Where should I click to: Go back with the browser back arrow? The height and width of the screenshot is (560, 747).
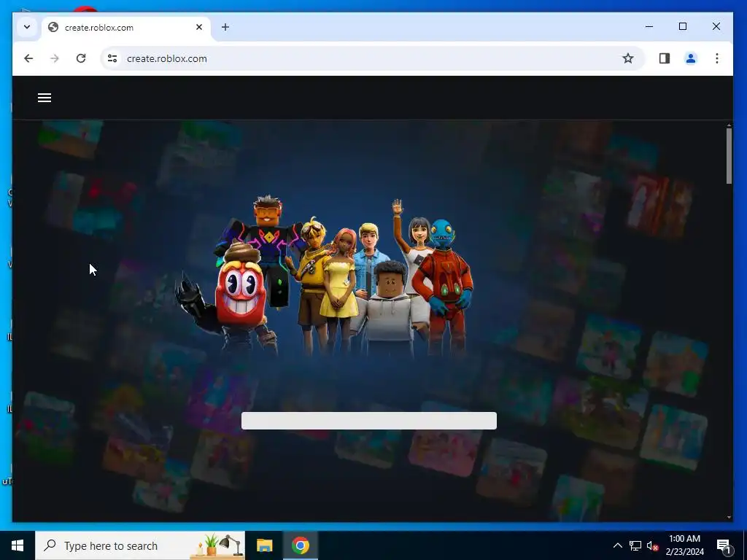coord(28,58)
